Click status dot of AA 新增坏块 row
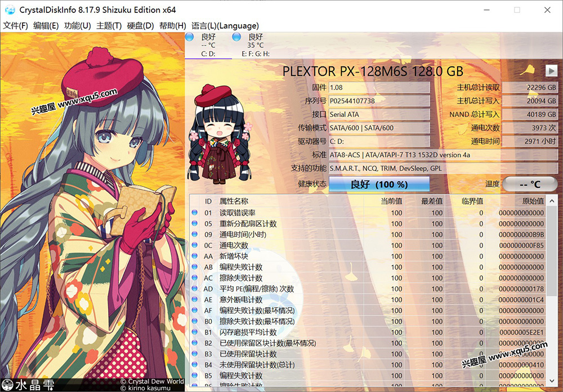 tap(195, 256)
